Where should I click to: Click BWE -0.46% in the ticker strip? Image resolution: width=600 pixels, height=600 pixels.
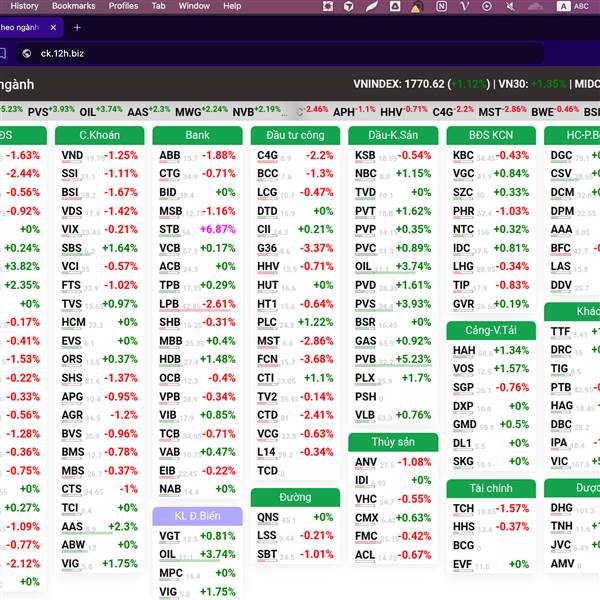[556, 111]
